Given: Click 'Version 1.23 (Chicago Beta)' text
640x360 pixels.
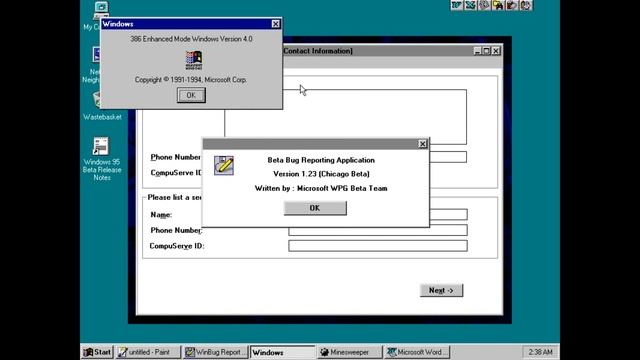Looking at the screenshot, I should click(x=321, y=174).
